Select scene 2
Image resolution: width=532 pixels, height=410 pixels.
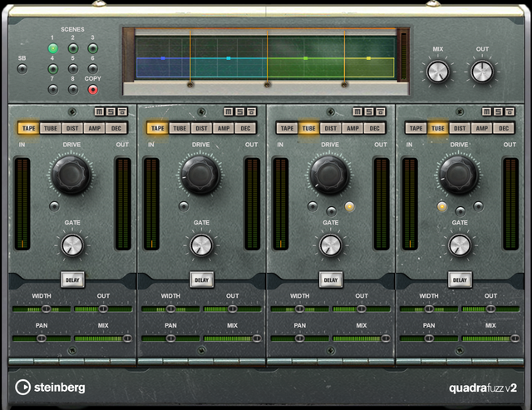coord(73,48)
